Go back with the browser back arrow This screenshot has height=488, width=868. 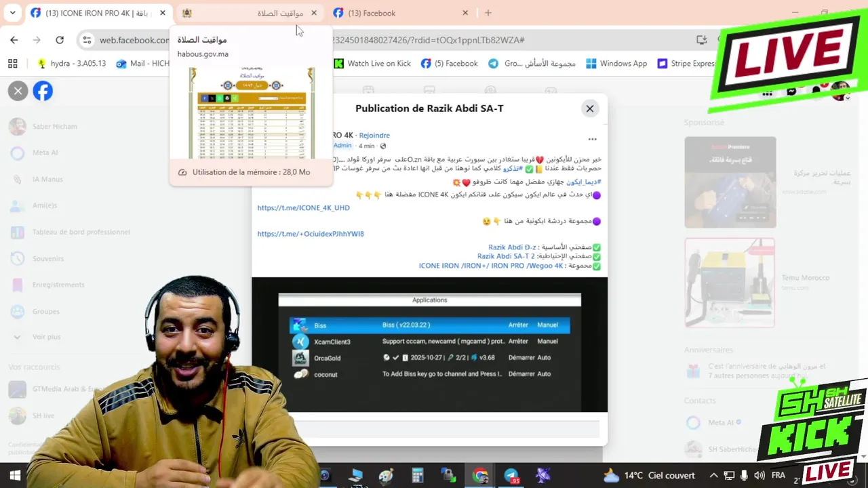click(14, 40)
